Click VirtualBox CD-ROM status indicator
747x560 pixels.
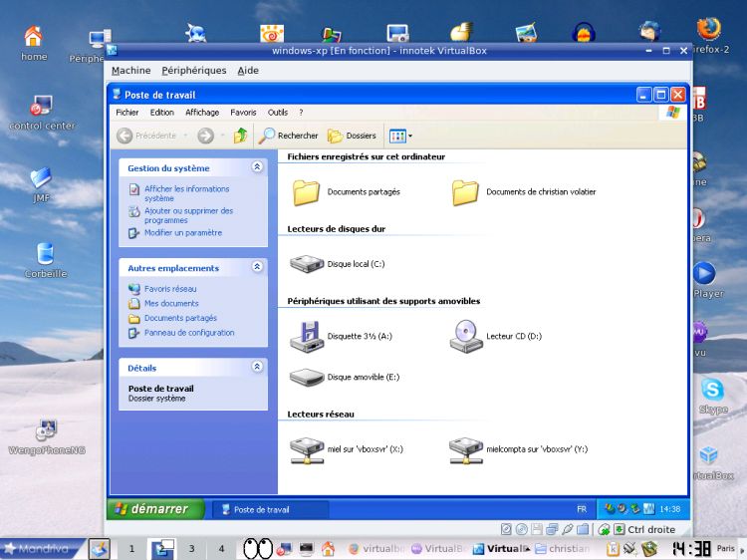tap(522, 529)
